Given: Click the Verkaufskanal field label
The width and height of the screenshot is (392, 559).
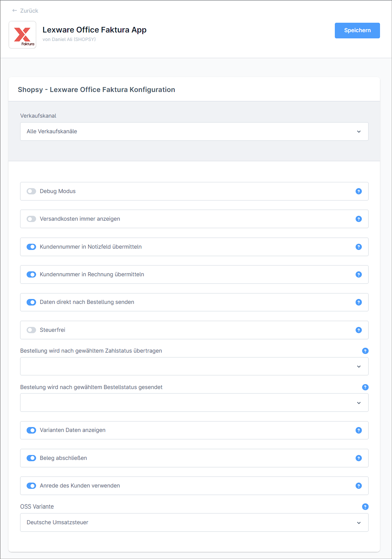Looking at the screenshot, I should click(38, 116).
